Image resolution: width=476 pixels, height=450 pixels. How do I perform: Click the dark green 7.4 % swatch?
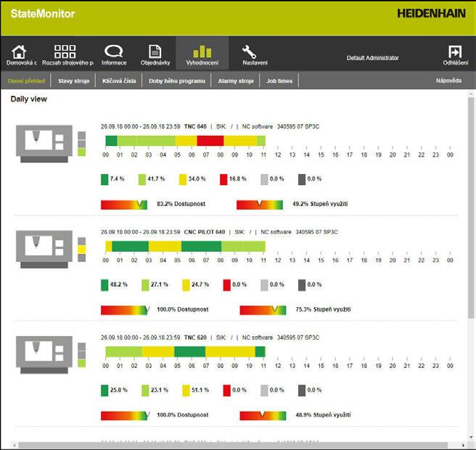coord(104,179)
